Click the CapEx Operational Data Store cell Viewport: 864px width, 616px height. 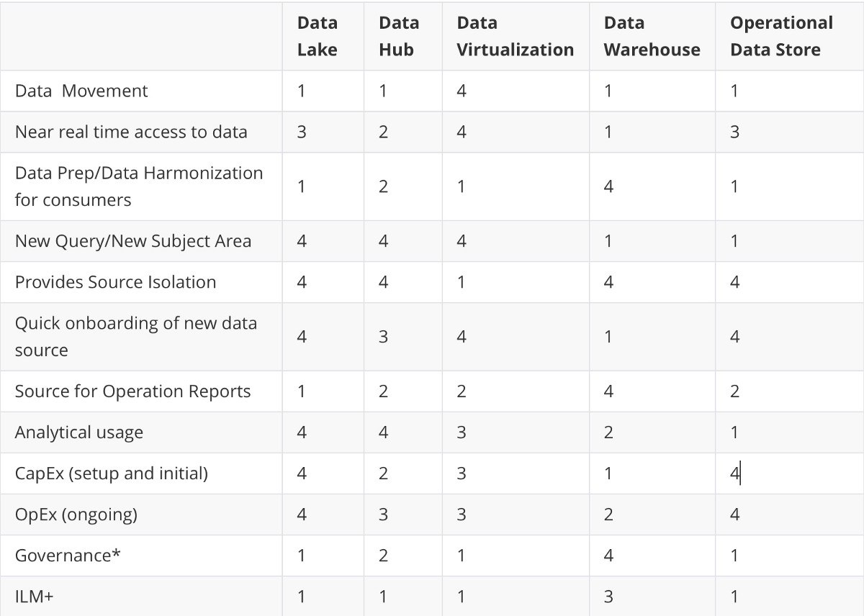click(x=789, y=474)
